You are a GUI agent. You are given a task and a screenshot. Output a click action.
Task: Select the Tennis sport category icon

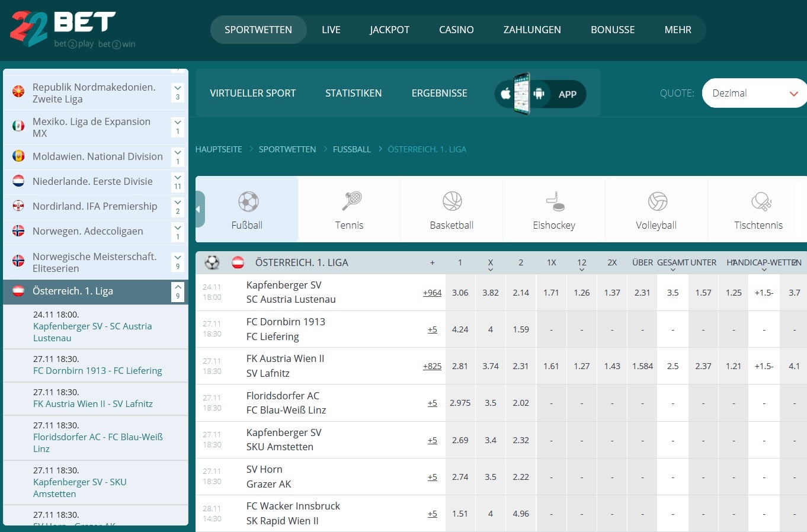pos(349,201)
